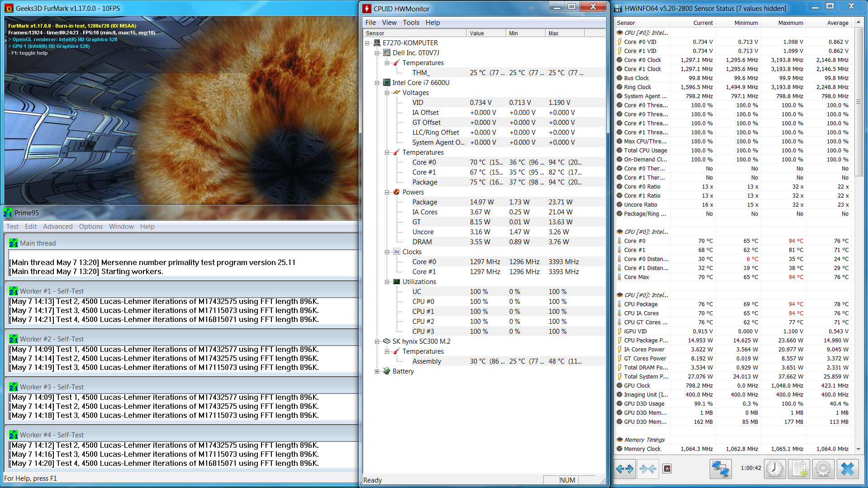
Task: Select Memory Clock row in HWiNFO
Action: click(x=733, y=449)
